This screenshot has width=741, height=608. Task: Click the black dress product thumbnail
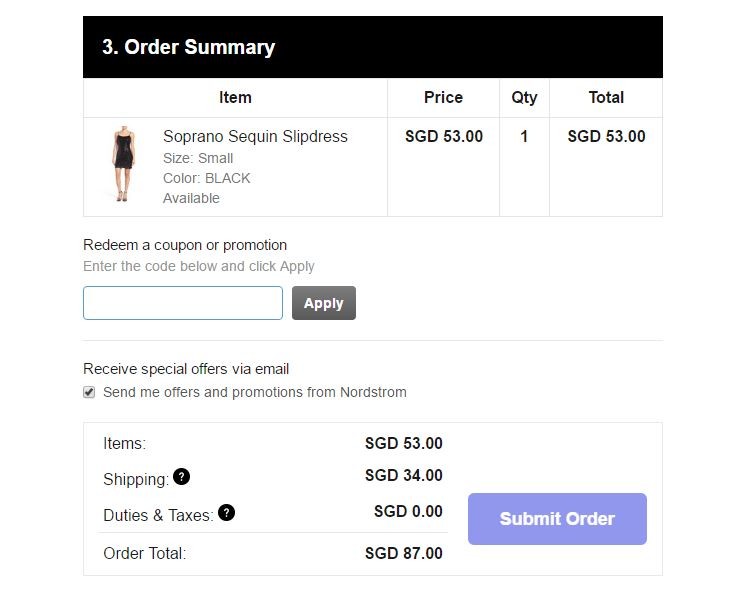123,165
